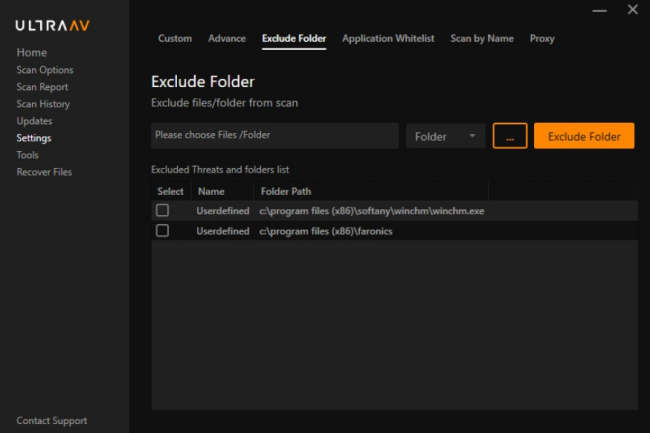Open the Folder type dropdown
650x433 pixels.
(445, 136)
